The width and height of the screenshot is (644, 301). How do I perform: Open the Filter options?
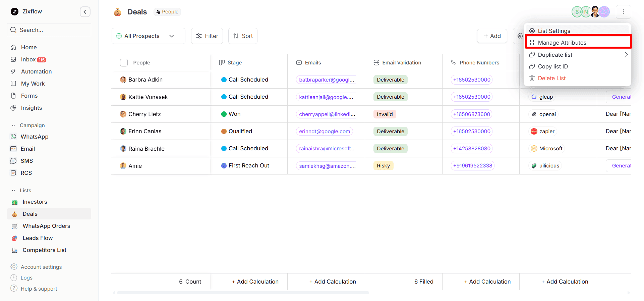[x=207, y=36]
